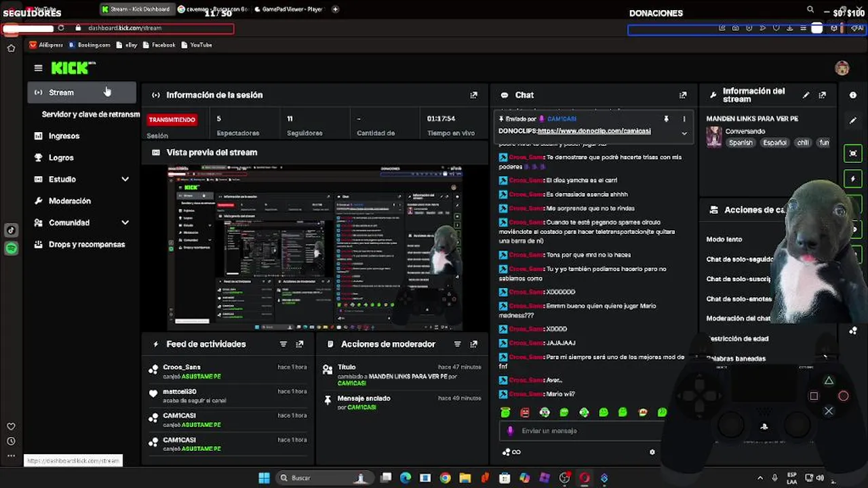
Task: Open the hamburger menu next to Kick logo
Action: 38,68
